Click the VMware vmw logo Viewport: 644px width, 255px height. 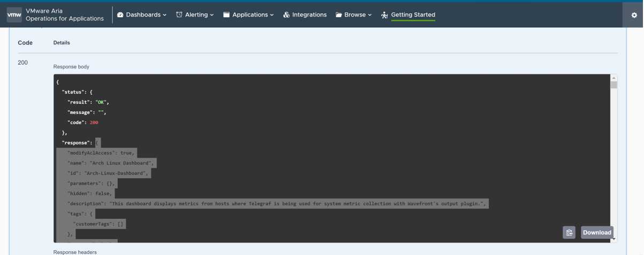click(x=14, y=15)
